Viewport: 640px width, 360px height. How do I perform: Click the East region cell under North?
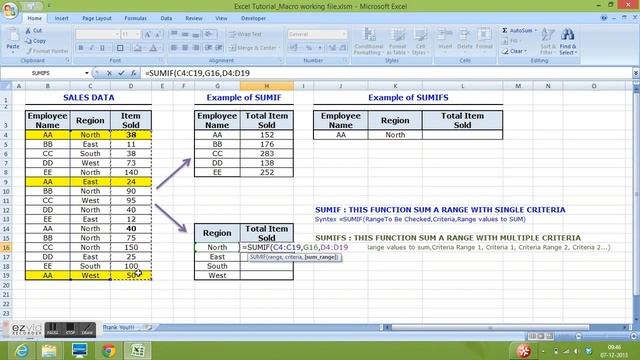click(217, 257)
